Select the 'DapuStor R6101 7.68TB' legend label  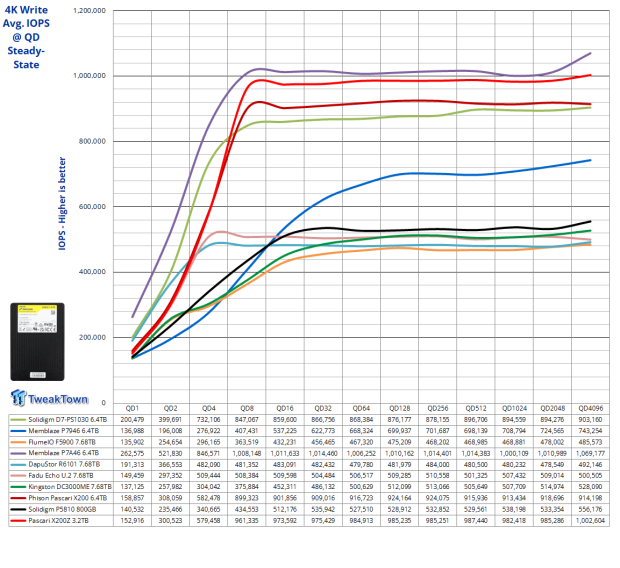(64, 464)
